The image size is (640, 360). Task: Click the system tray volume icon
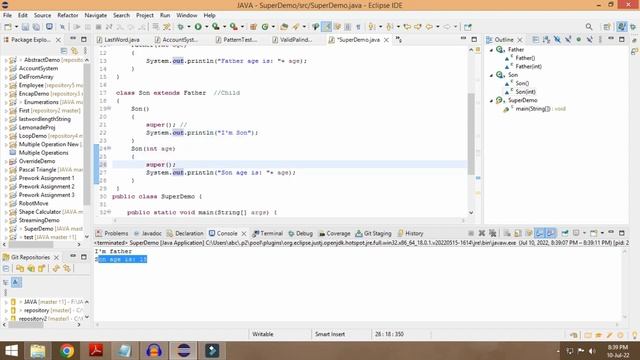pyautogui.click(x=592, y=351)
